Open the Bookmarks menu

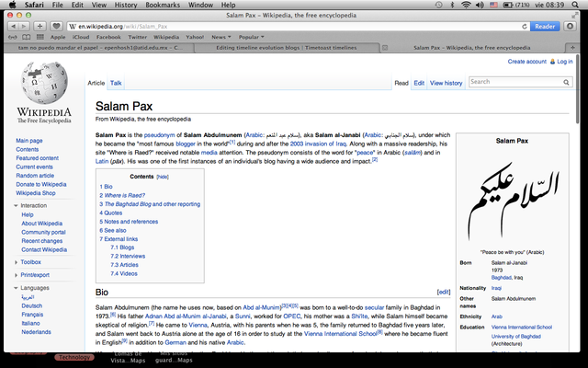(x=163, y=5)
